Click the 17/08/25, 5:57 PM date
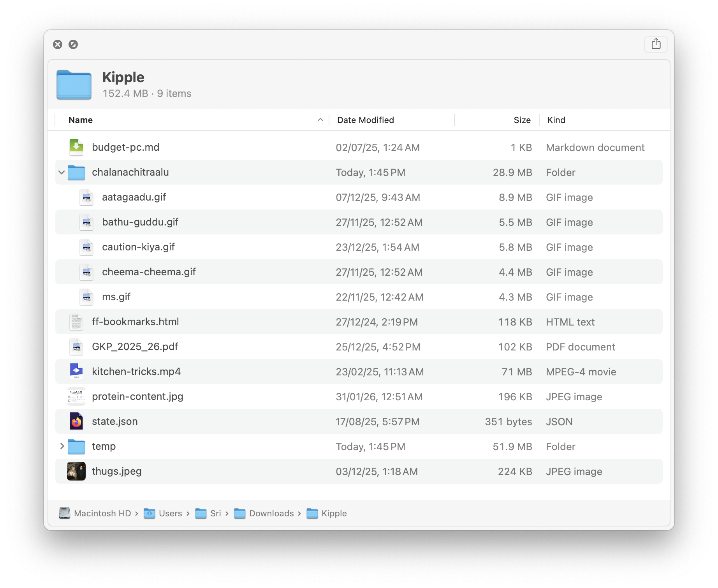The width and height of the screenshot is (718, 588). (x=378, y=422)
